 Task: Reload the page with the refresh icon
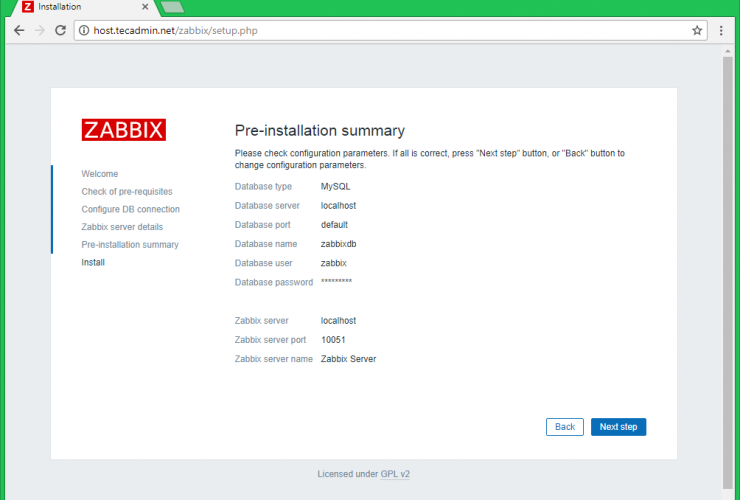[60, 30]
